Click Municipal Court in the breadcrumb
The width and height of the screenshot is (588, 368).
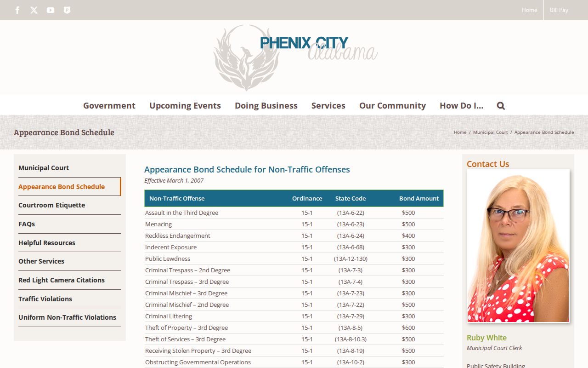click(x=491, y=132)
